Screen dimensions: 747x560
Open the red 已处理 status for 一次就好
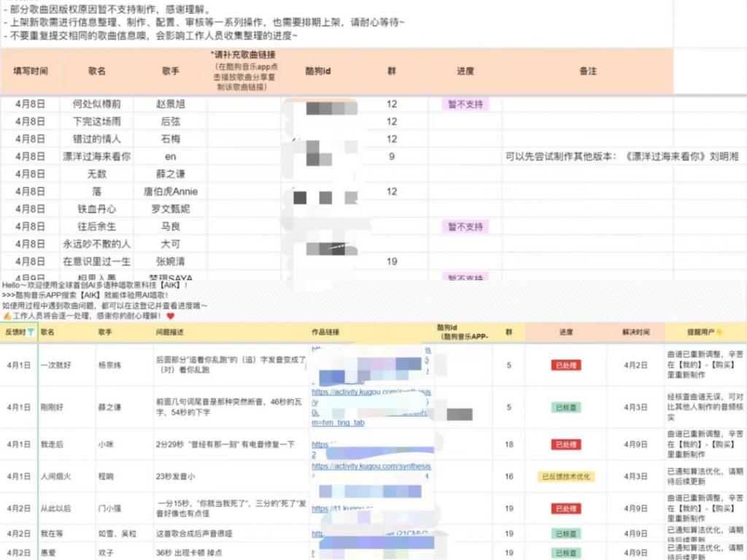[x=565, y=365]
